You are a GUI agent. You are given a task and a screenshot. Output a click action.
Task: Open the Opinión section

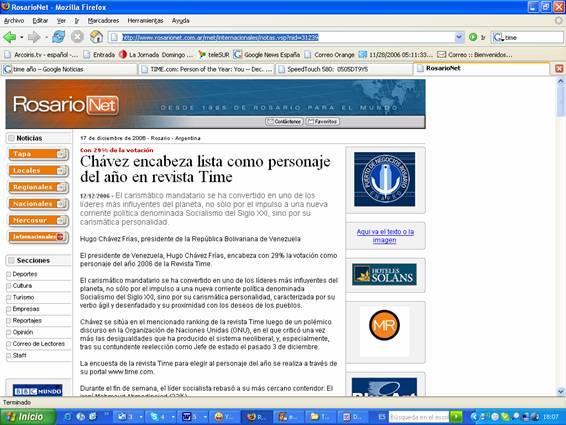(x=23, y=332)
